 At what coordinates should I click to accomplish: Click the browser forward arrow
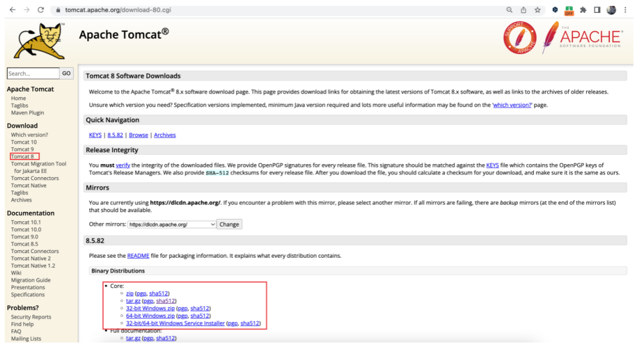(26, 10)
